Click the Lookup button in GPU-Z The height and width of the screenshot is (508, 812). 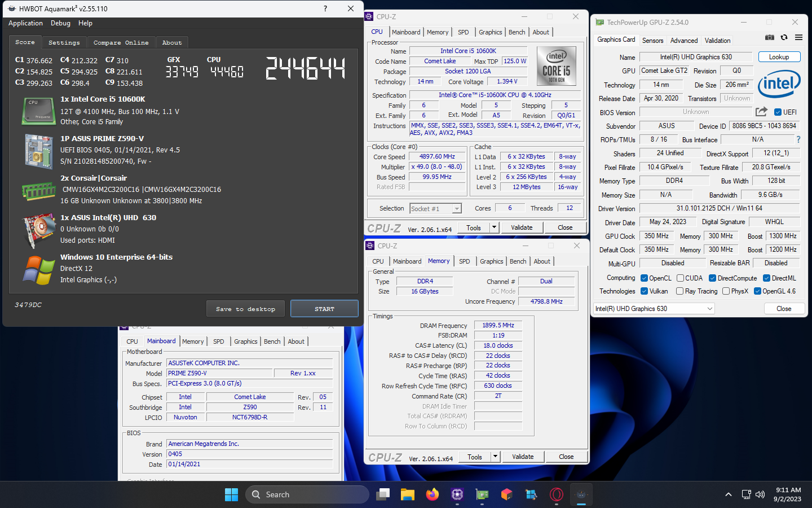pyautogui.click(x=779, y=57)
